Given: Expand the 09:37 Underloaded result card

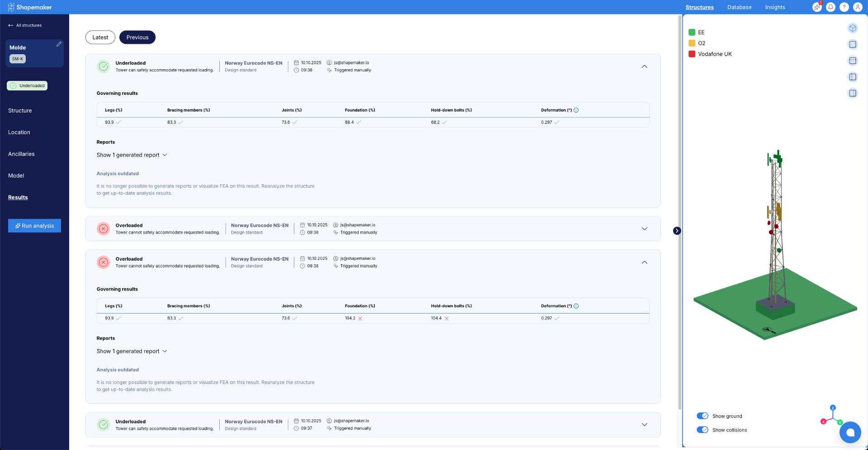Looking at the screenshot, I should (645, 425).
